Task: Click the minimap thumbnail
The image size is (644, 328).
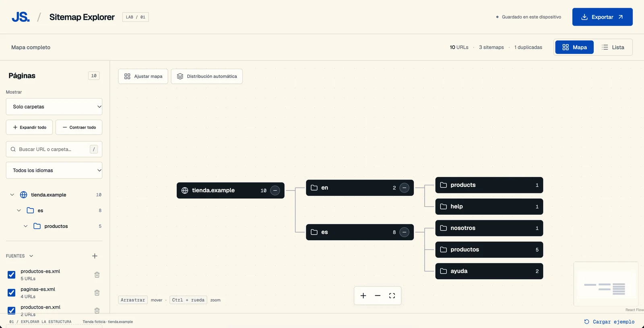Action: pyautogui.click(x=606, y=284)
